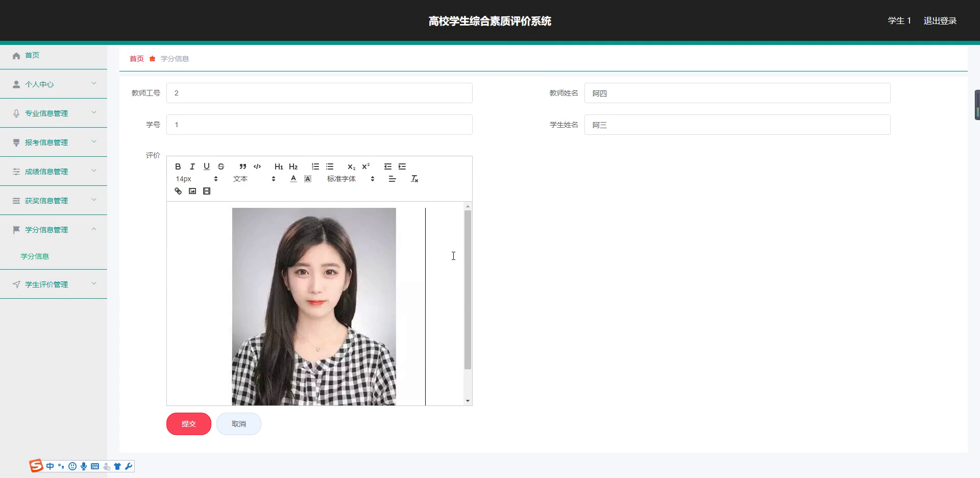
Task: Start a bulleted list
Action: tap(330, 166)
